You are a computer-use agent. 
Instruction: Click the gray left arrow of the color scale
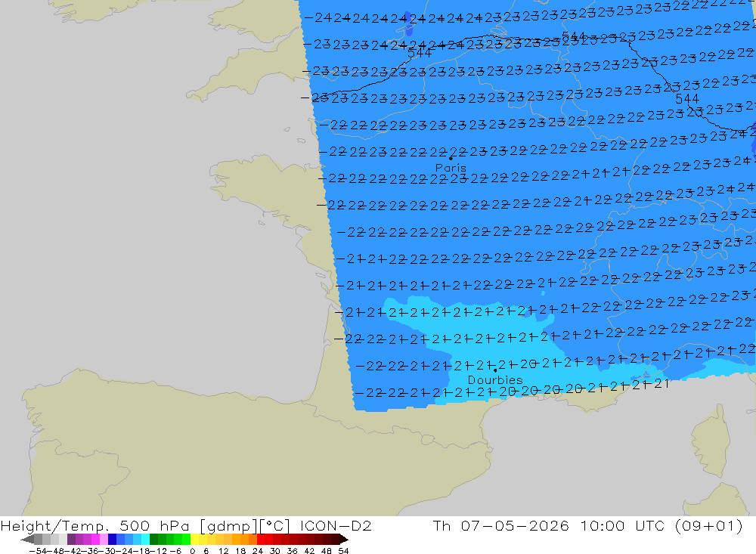[27, 539]
